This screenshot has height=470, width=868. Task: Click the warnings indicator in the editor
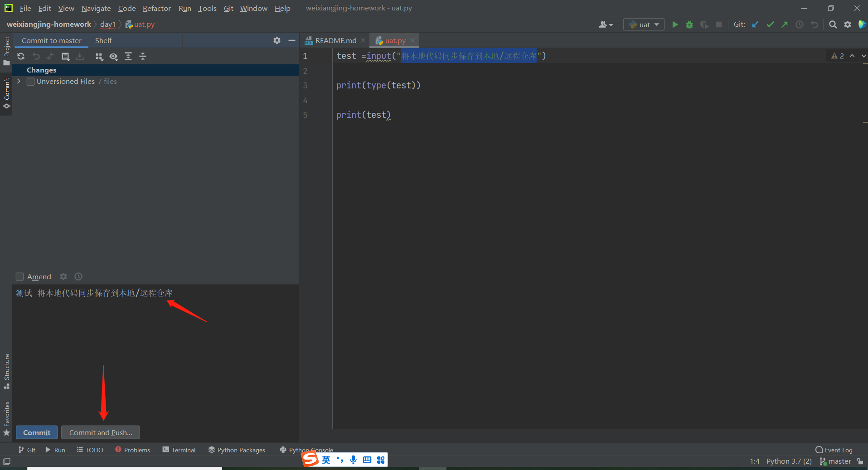tap(838, 56)
